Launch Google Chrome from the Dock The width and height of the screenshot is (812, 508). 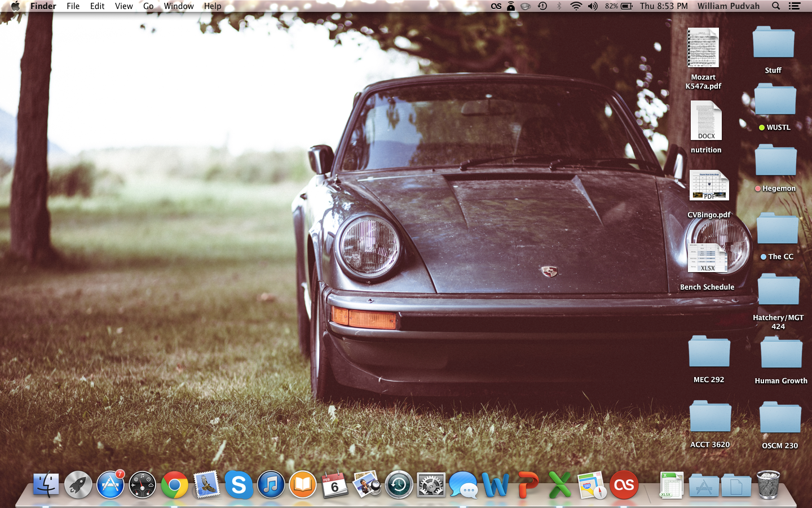pos(175,485)
